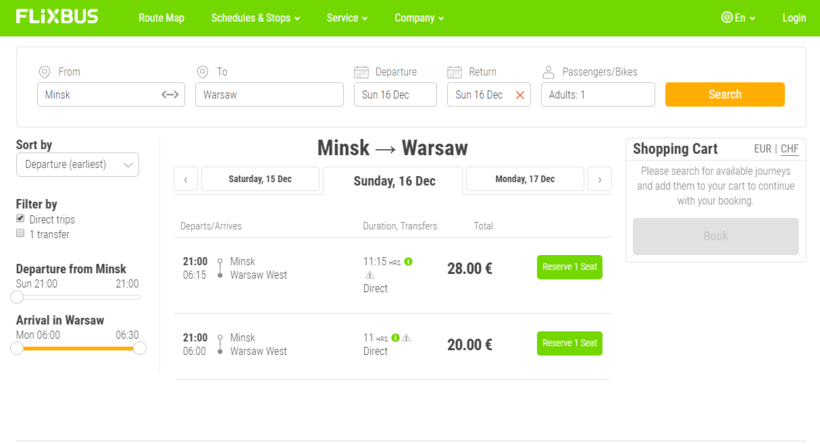Click the green info icon on 28.00 € trip
Viewport: 820px width, 444px height.
(408, 262)
